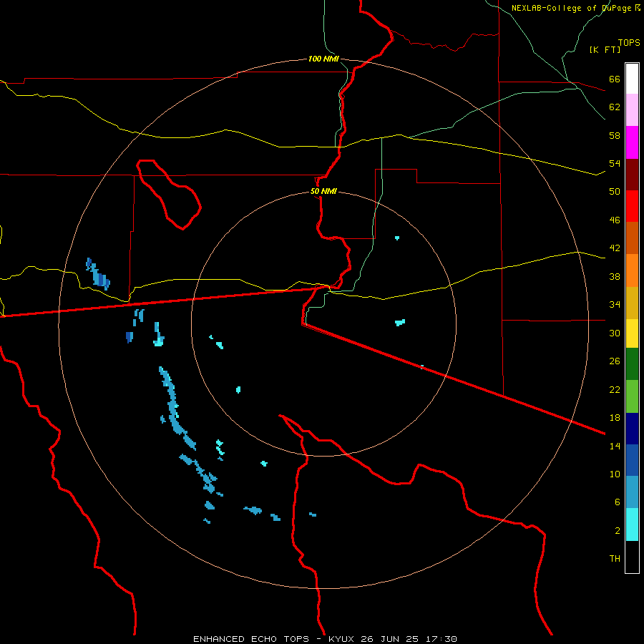644x644 pixels.
Task: Click the '38' legend value
Action: [615, 276]
